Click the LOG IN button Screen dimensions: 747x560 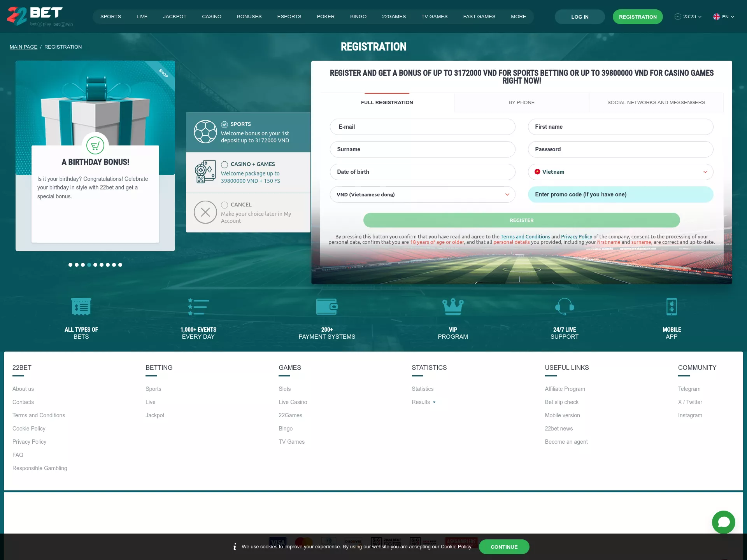pyautogui.click(x=580, y=17)
